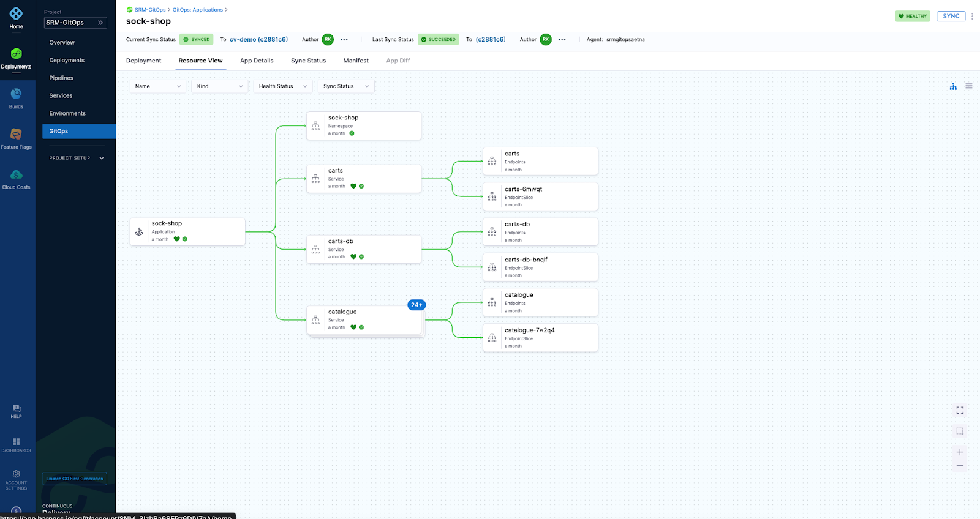Switch to list view icon
The height and width of the screenshot is (519, 980).
(x=969, y=86)
